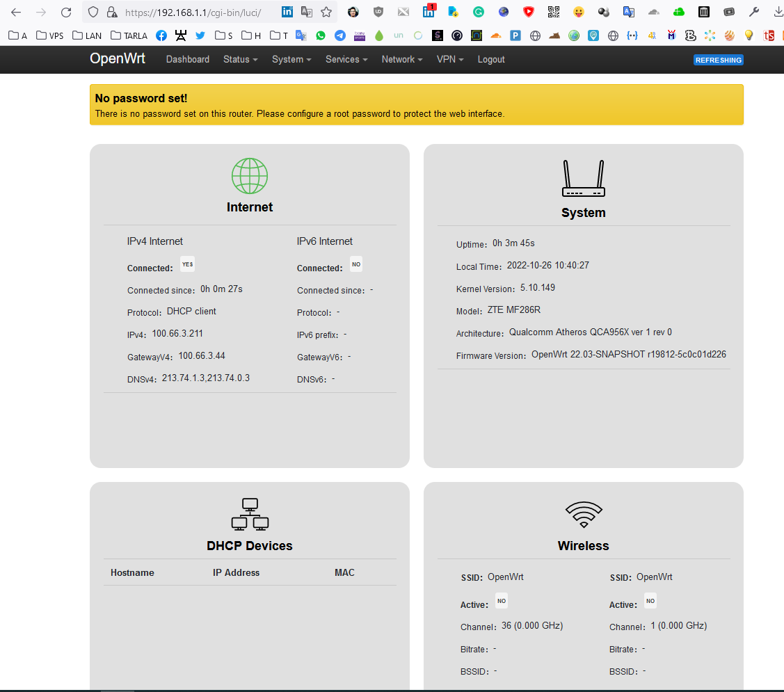
Task: Expand the System dropdown menu
Action: [x=291, y=60]
